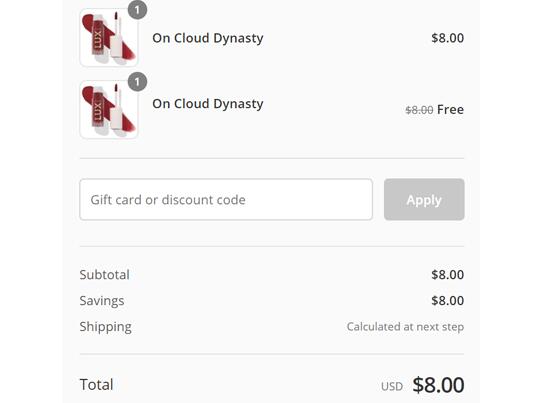Click the Apply button
This screenshot has height=403, width=539.
pyautogui.click(x=424, y=199)
